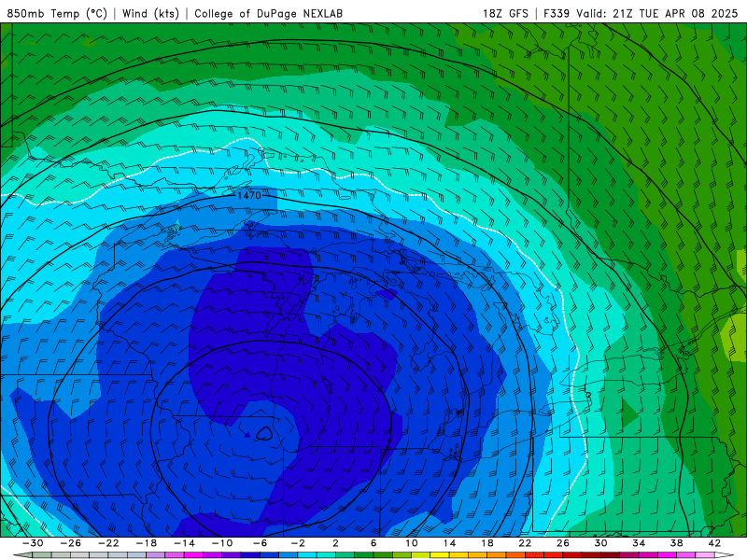Click the positive '14' color scale label
The width and height of the screenshot is (747, 560).
[x=449, y=543]
